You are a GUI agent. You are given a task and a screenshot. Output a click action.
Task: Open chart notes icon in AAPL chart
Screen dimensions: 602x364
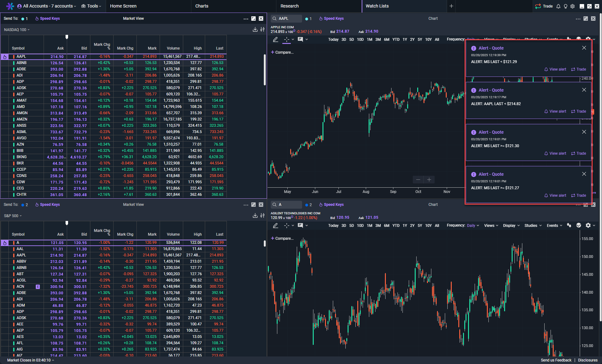coord(300,39)
